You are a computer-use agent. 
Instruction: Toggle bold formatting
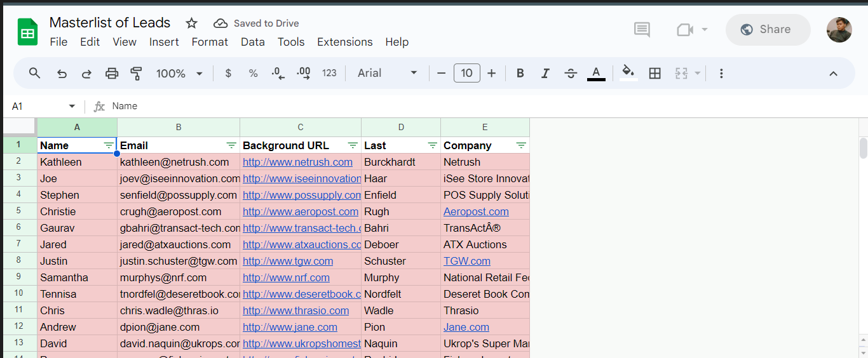click(x=520, y=74)
